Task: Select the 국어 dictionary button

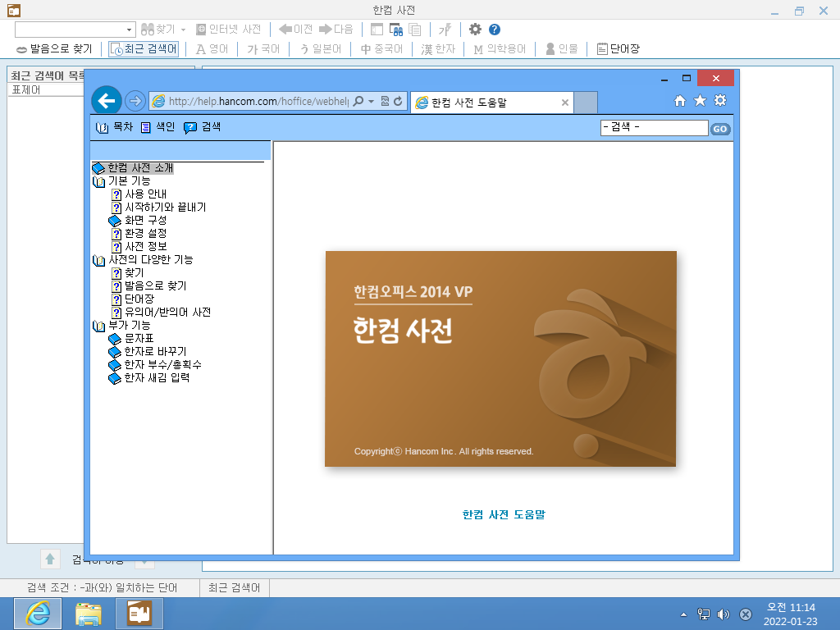Action: tap(263, 49)
